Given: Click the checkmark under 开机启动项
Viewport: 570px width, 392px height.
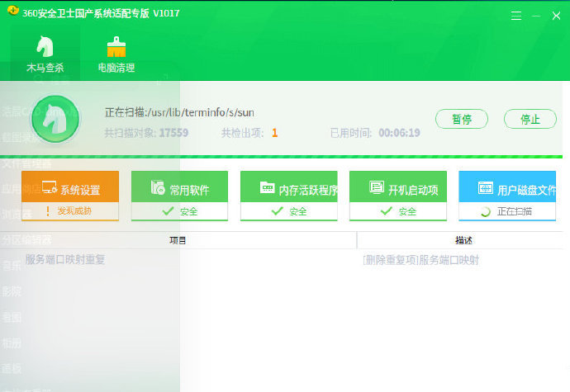Looking at the screenshot, I should tap(386, 211).
